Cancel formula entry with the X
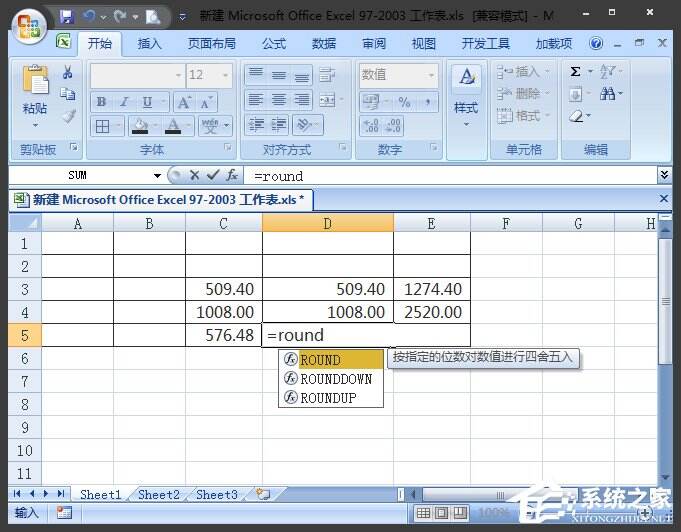This screenshot has height=532, width=681. point(194,175)
